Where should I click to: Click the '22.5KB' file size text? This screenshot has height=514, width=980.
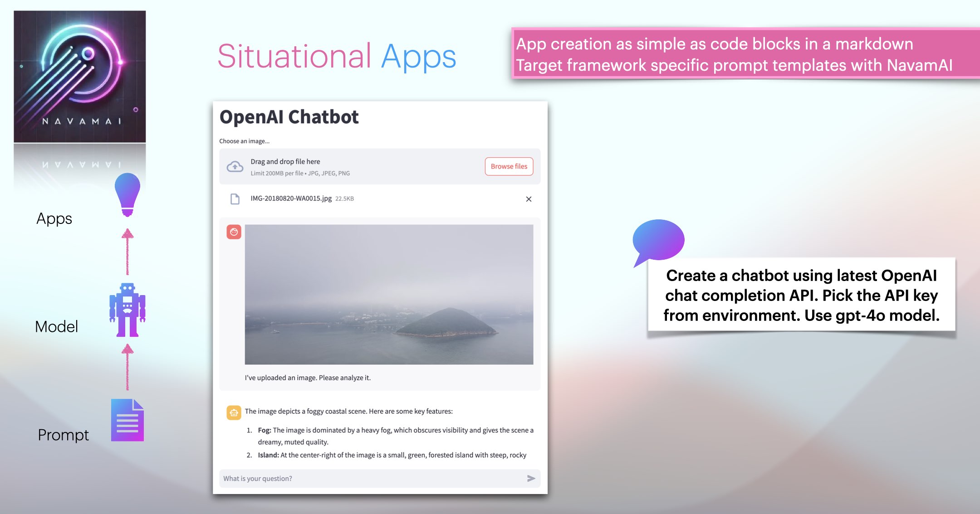click(345, 199)
